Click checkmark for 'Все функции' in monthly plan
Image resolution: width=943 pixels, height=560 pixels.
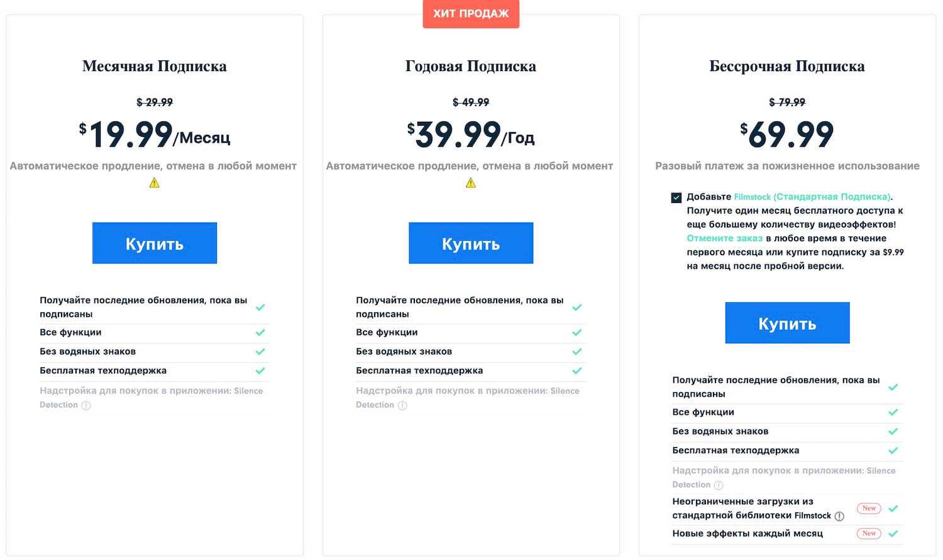click(260, 332)
